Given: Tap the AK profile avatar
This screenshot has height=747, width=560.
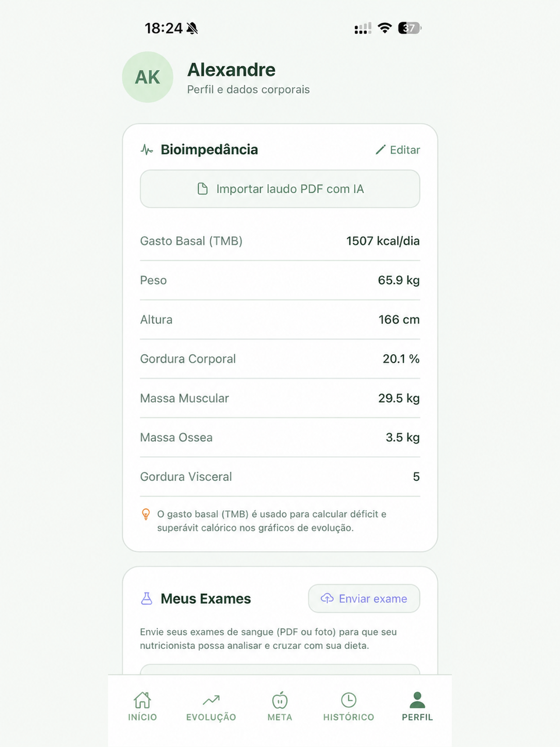Looking at the screenshot, I should pos(148,77).
